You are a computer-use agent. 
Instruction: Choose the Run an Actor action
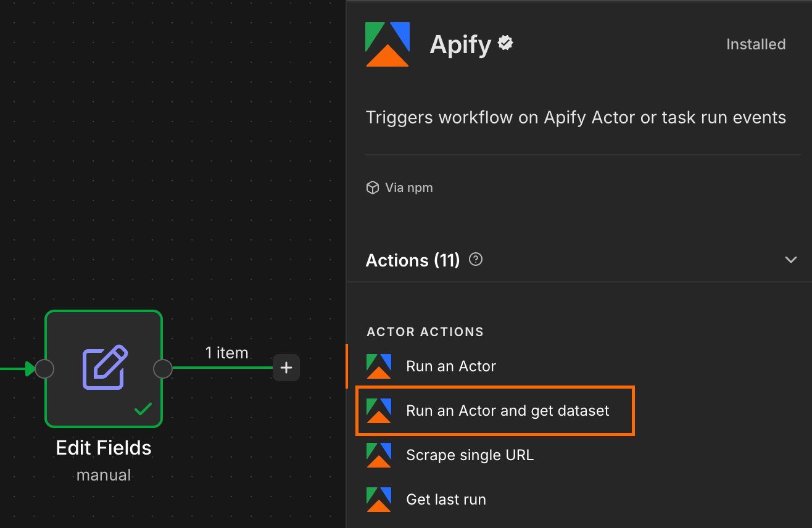(579, 366)
